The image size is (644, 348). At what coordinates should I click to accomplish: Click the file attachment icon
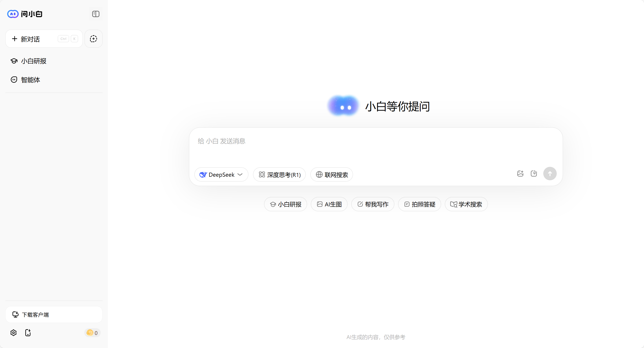(x=534, y=174)
